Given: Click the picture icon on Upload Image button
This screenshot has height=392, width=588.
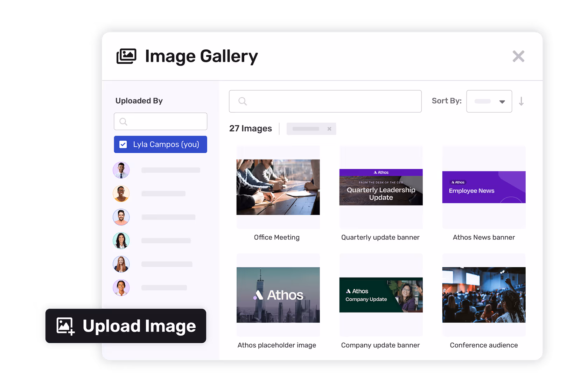Looking at the screenshot, I should (65, 326).
